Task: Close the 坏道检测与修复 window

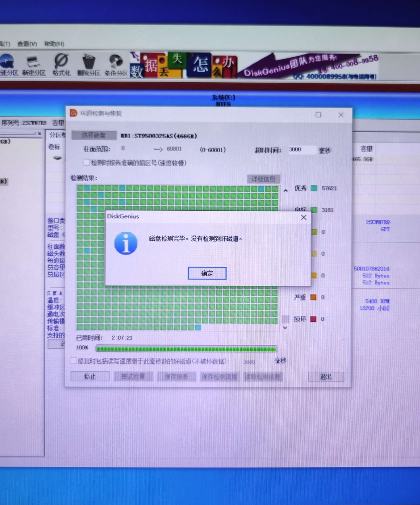Action: coord(341,115)
